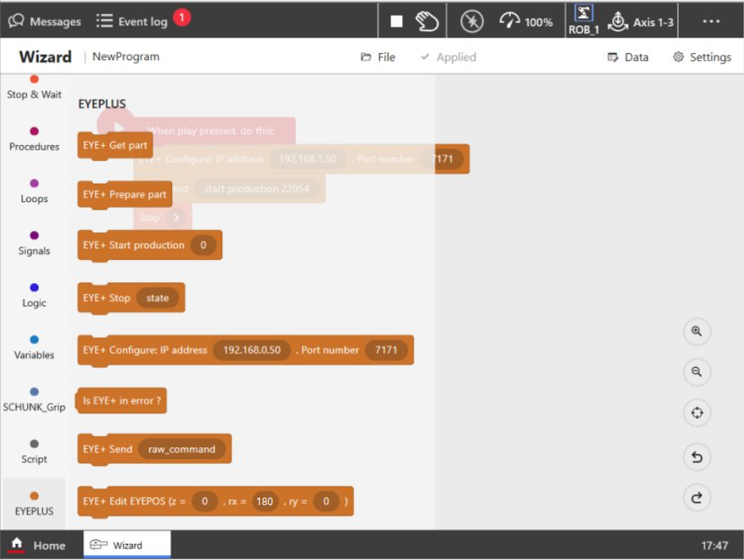
Task: Select the ROB_1 robot icon
Action: point(583,20)
